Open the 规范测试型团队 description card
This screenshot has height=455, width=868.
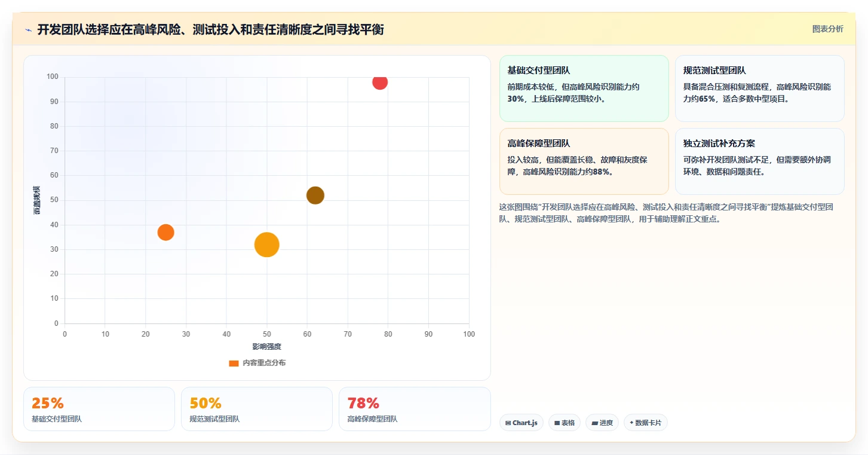759,88
